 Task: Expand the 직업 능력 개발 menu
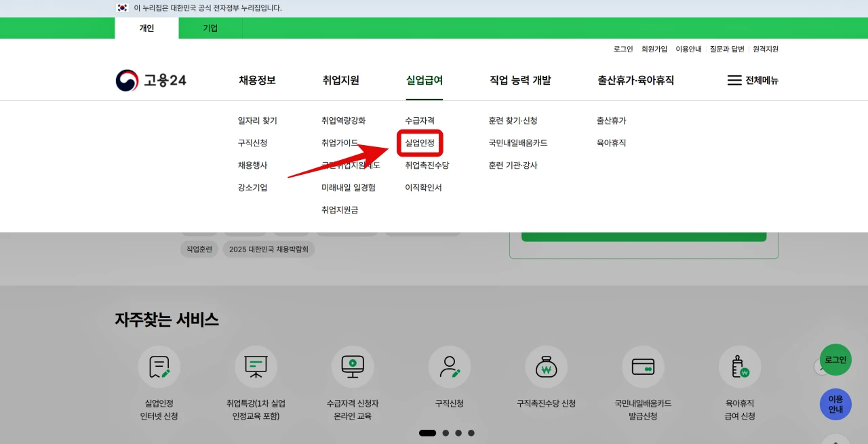click(x=520, y=80)
